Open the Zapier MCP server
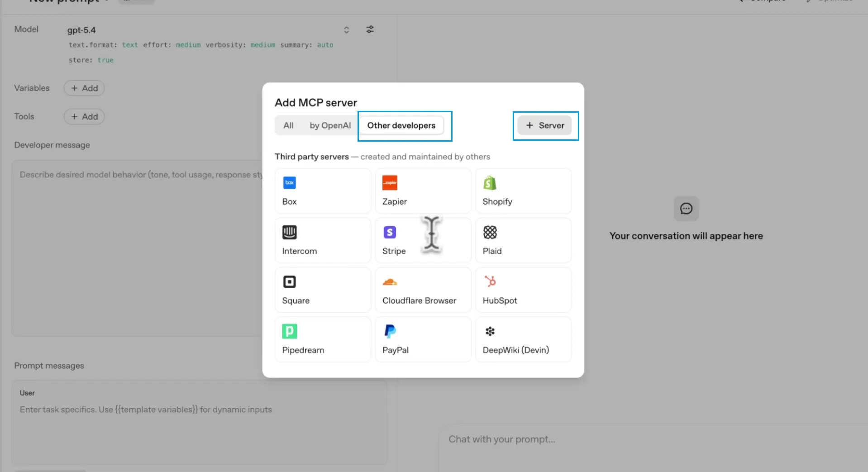Viewport: 868px width, 472px height. [x=423, y=191]
